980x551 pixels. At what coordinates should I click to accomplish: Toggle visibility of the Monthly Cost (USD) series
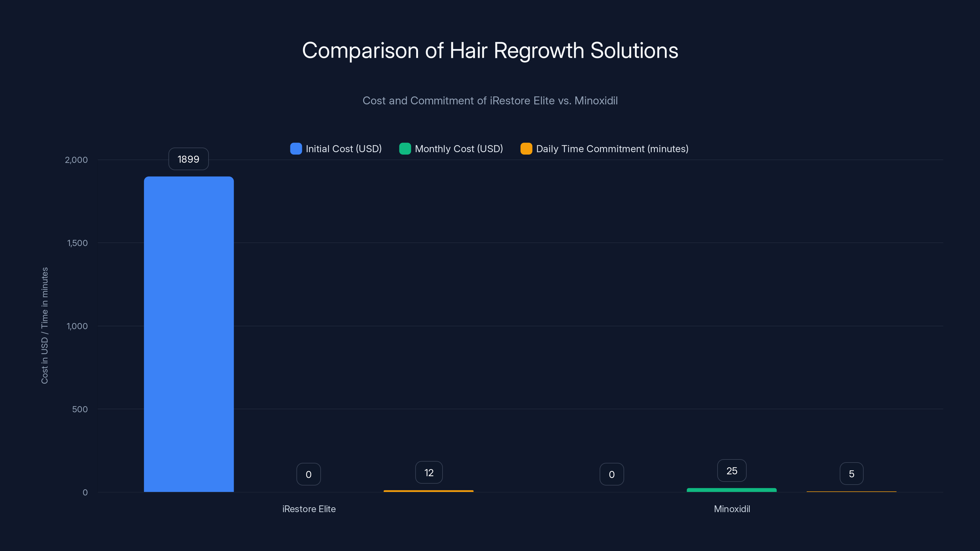458,149
